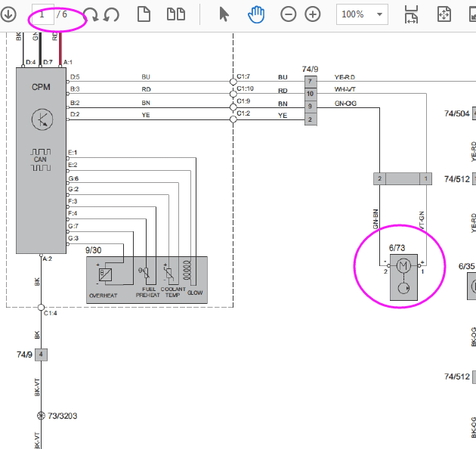Viewport: 476px width, 449px height.
Task: Switch to two-page view
Action: (176, 14)
